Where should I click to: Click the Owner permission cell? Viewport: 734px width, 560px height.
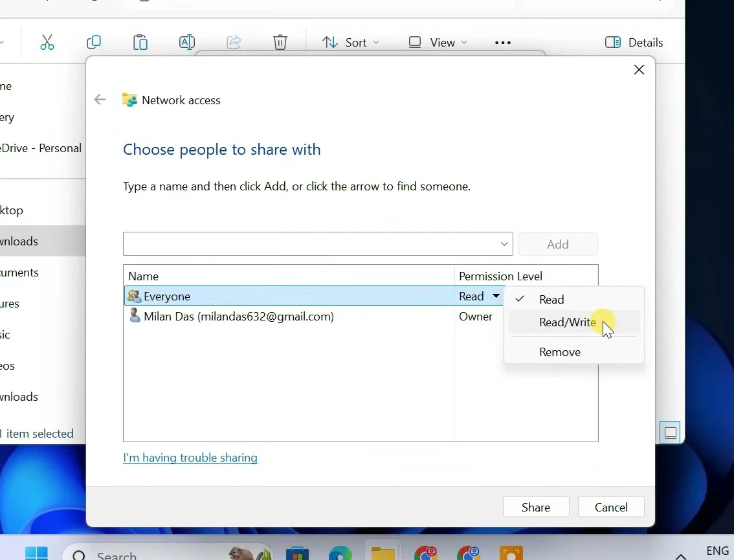pyautogui.click(x=476, y=317)
